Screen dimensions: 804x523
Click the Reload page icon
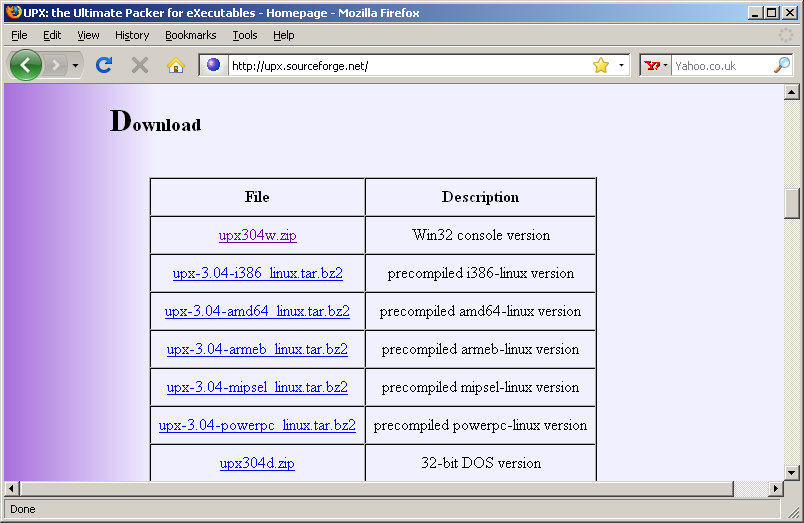(x=103, y=65)
